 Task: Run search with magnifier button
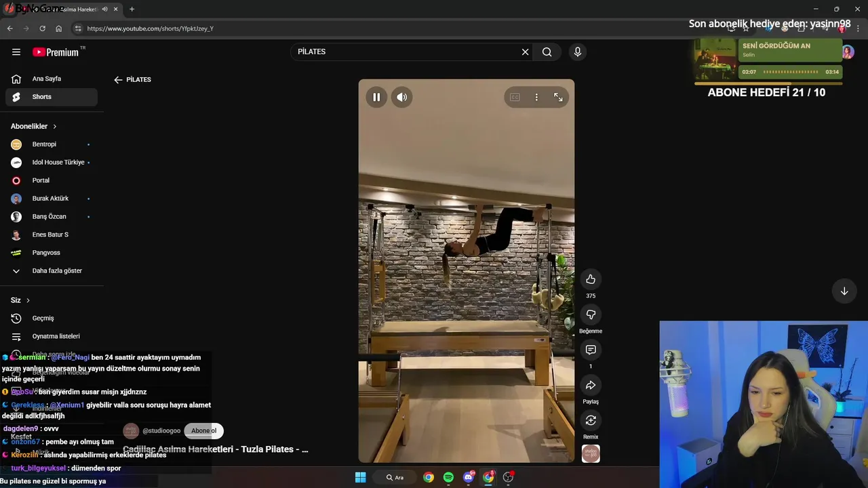pos(547,52)
